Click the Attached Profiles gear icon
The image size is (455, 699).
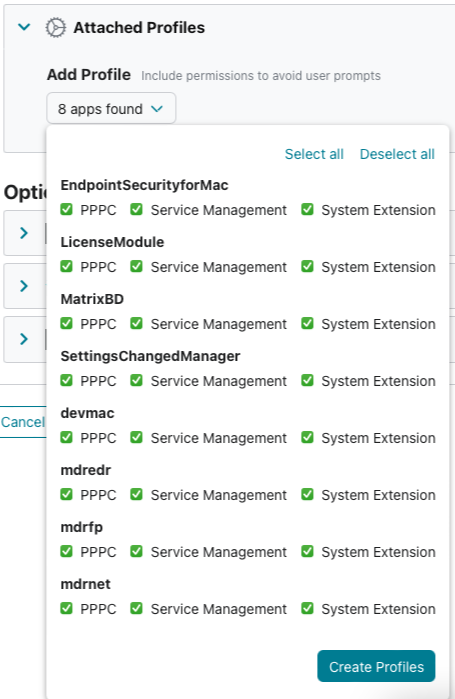pos(56,28)
